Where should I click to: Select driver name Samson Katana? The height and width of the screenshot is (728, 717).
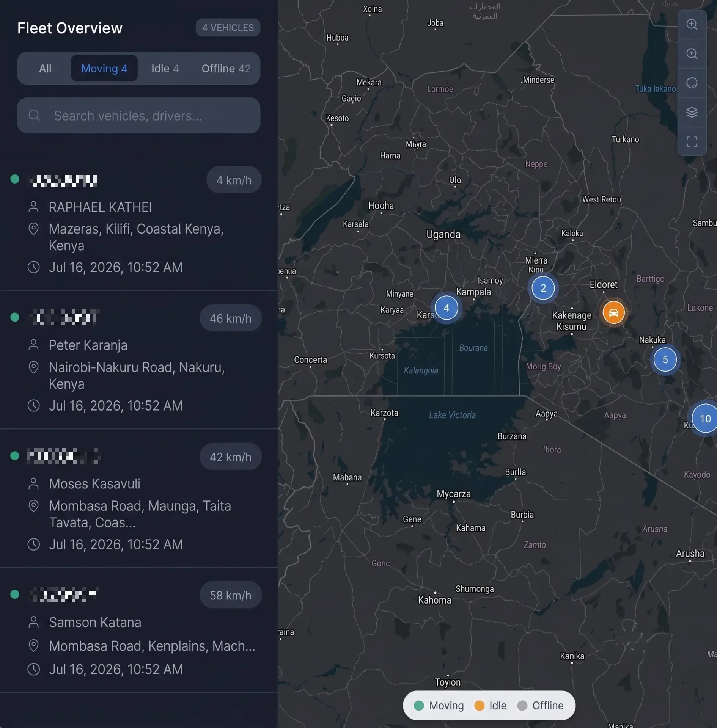coord(95,623)
